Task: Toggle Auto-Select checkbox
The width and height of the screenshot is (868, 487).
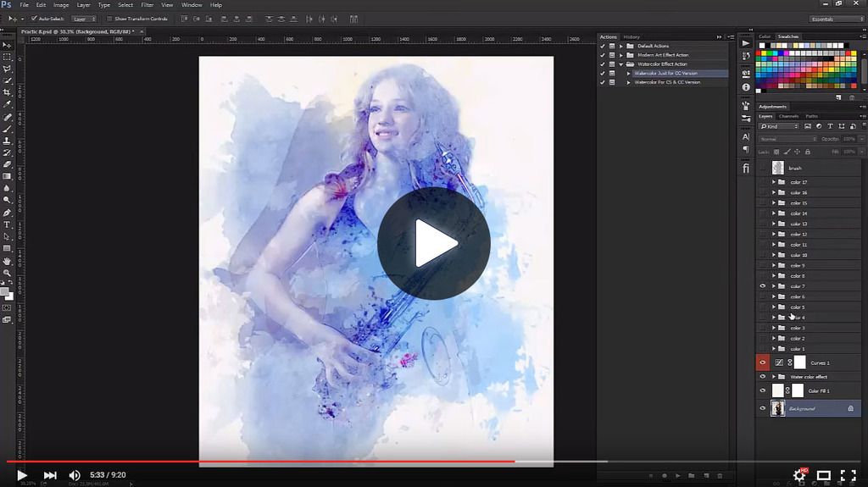Action: (x=34, y=19)
